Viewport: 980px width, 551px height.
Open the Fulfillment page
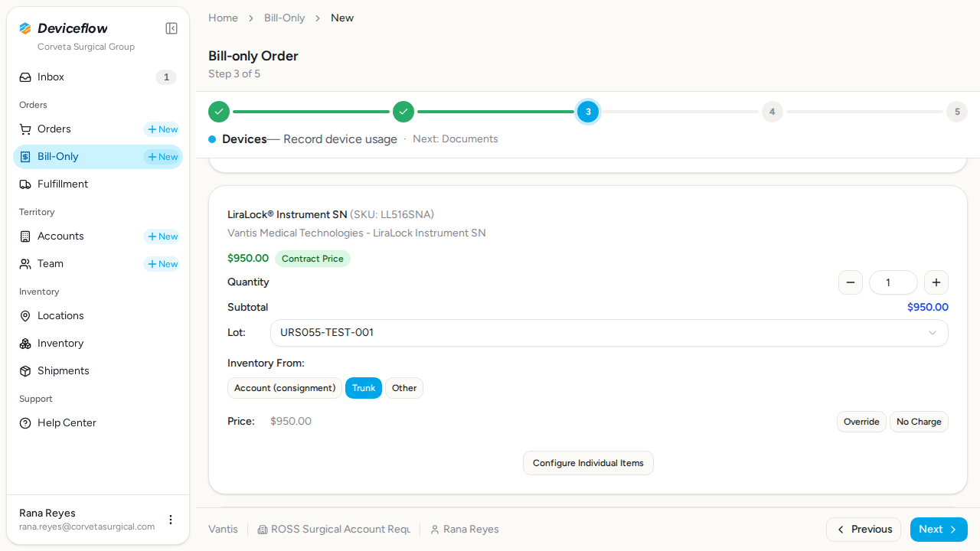(98, 184)
